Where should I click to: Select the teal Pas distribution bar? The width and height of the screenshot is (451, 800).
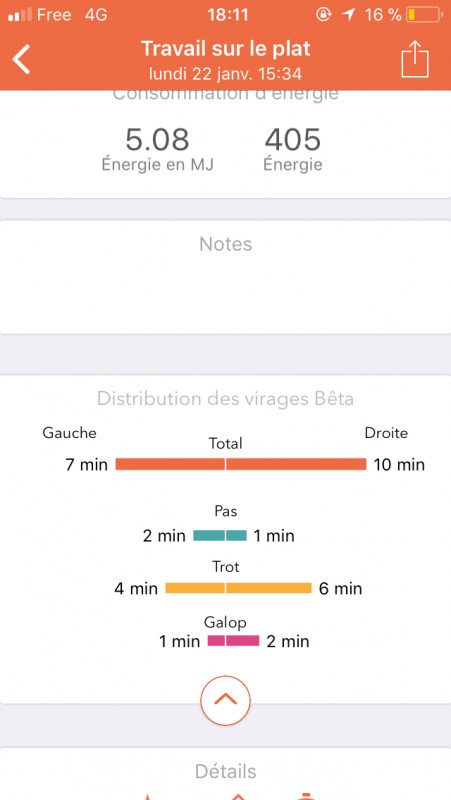point(220,535)
